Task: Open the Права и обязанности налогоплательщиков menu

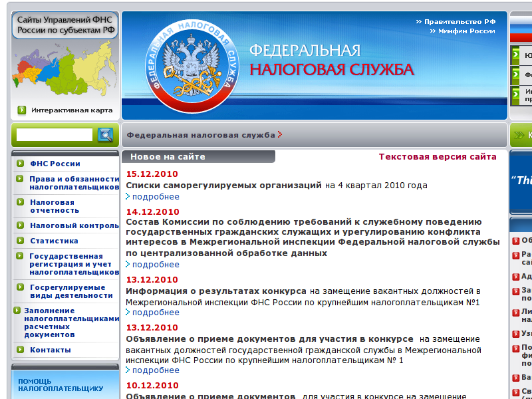Action: [74, 183]
